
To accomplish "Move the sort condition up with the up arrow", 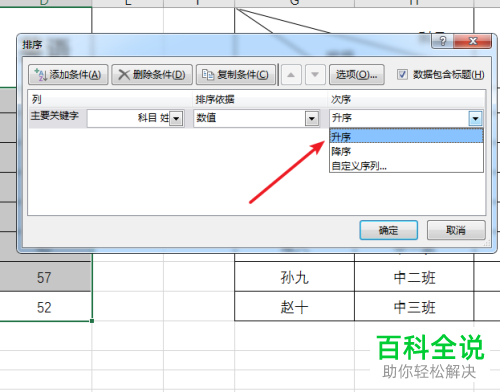I will [291, 75].
